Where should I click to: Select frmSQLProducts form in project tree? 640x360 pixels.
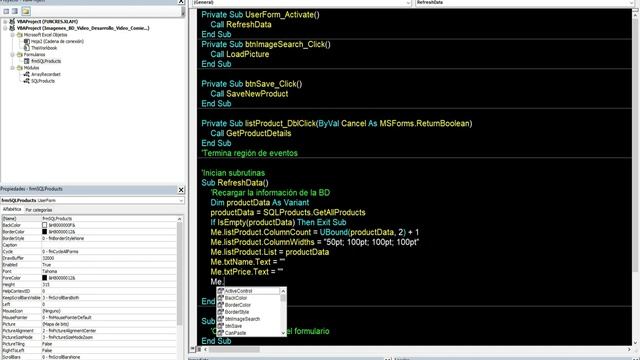pos(46,61)
